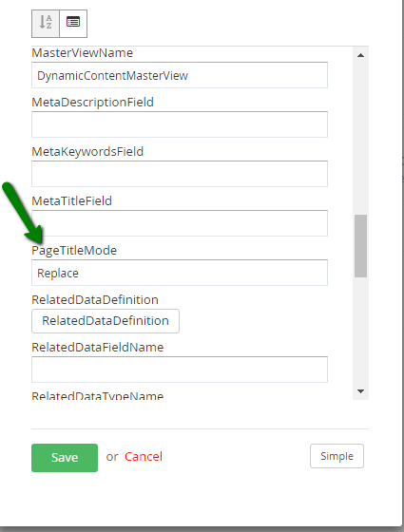Save the widget properties
The width and height of the screenshot is (404, 532).
[65, 458]
